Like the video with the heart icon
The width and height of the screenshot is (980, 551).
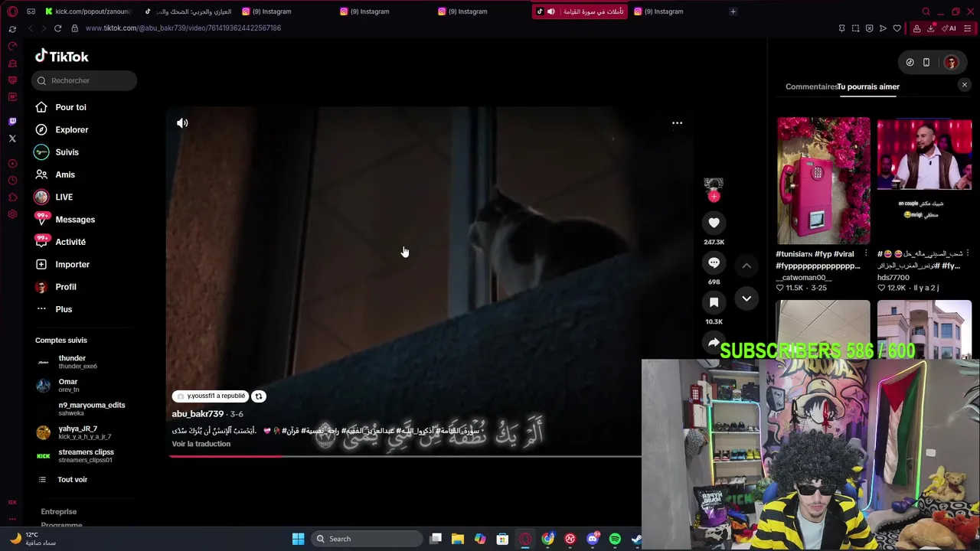pos(714,223)
